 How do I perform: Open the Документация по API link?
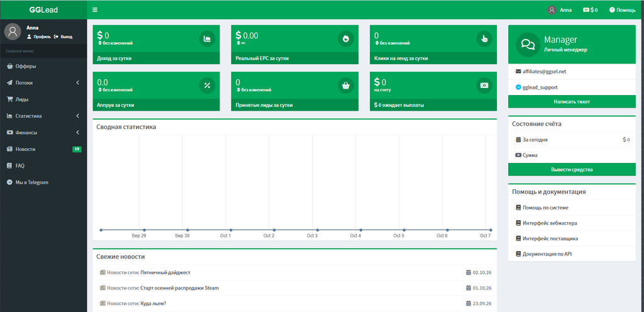[547, 254]
